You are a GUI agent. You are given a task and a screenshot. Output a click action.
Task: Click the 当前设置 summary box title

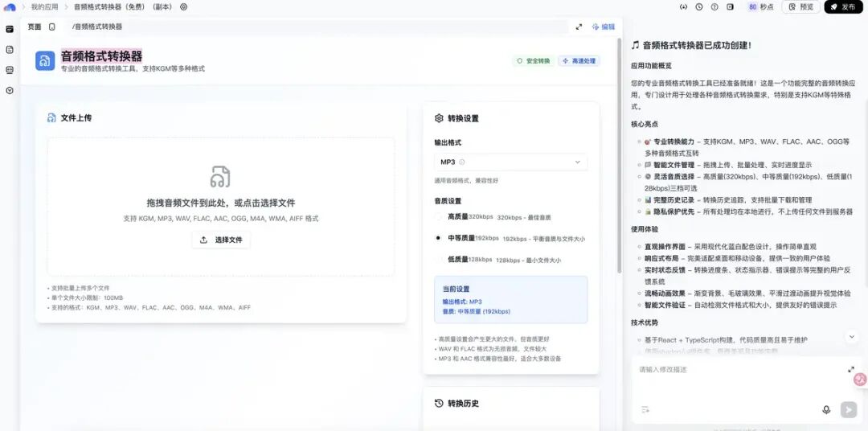[456, 289]
